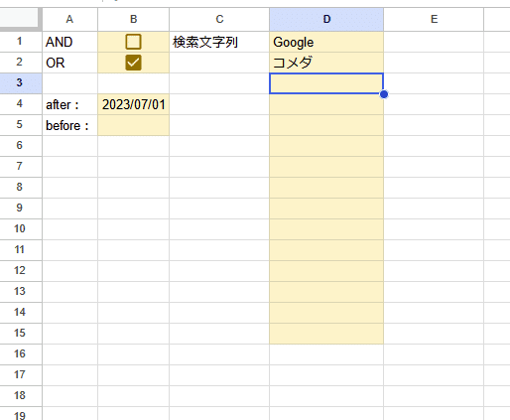Viewport: 510px width, 420px height.
Task: Click the AND label cell A1
Action: click(x=69, y=42)
